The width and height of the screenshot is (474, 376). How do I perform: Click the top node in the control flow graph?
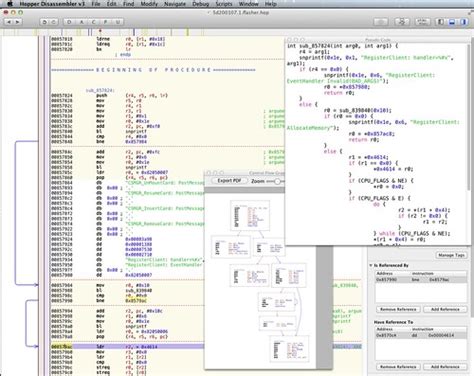pyautogui.click(x=250, y=215)
